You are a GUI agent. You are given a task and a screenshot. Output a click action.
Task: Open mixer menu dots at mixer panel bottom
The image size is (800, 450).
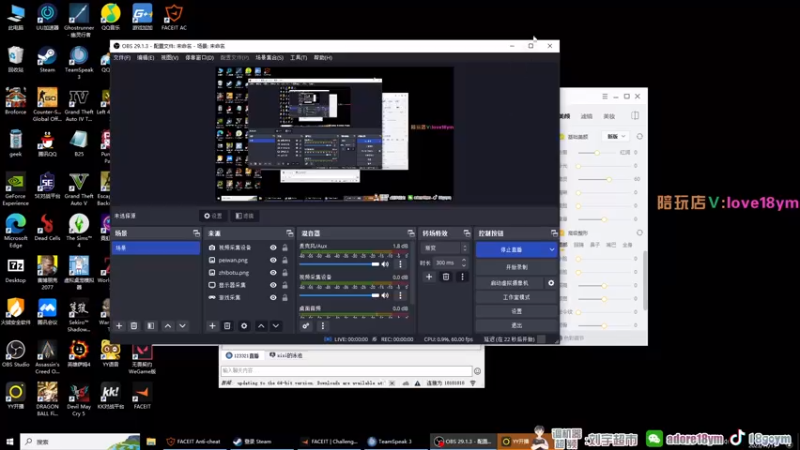click(x=322, y=326)
